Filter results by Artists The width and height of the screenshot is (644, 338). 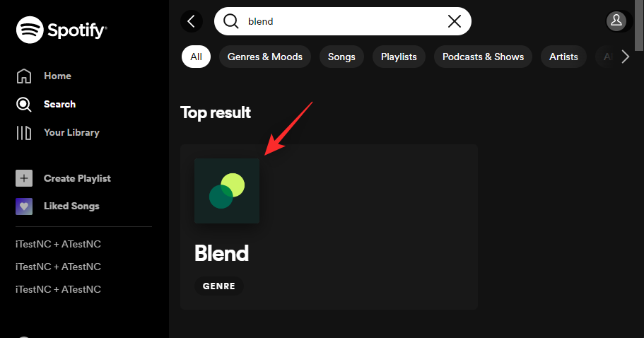(x=563, y=57)
